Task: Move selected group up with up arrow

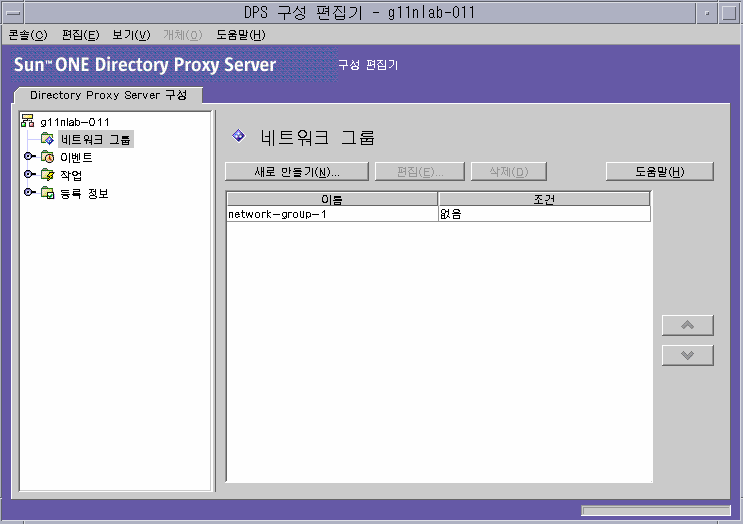Action: pos(688,325)
